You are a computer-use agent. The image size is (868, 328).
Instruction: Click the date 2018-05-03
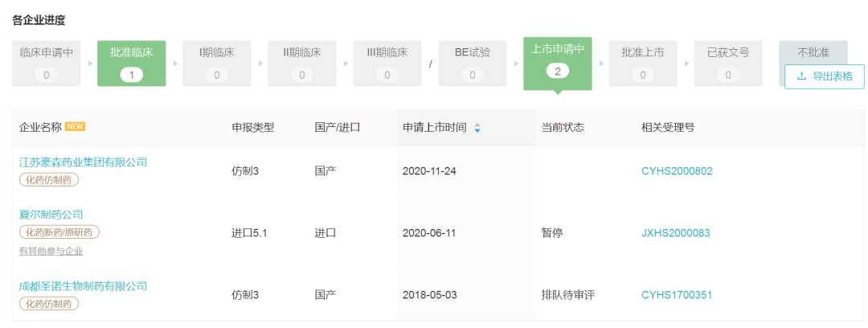click(429, 295)
